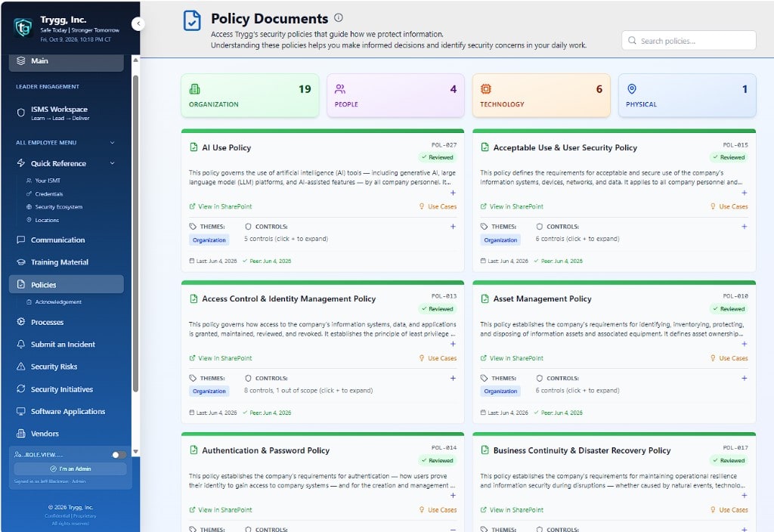The width and height of the screenshot is (774, 532).
Task: Click Themes tag icon in Access Control card
Action: tap(193, 378)
